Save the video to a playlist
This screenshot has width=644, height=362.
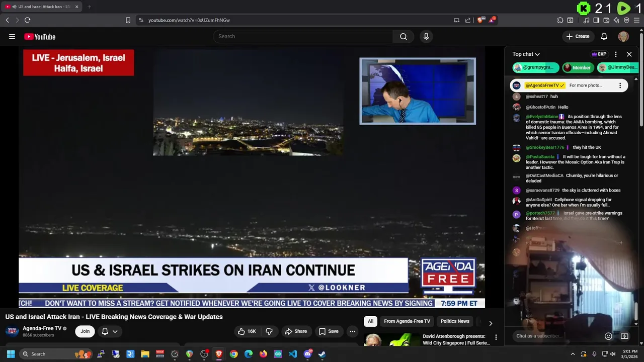pos(329,331)
